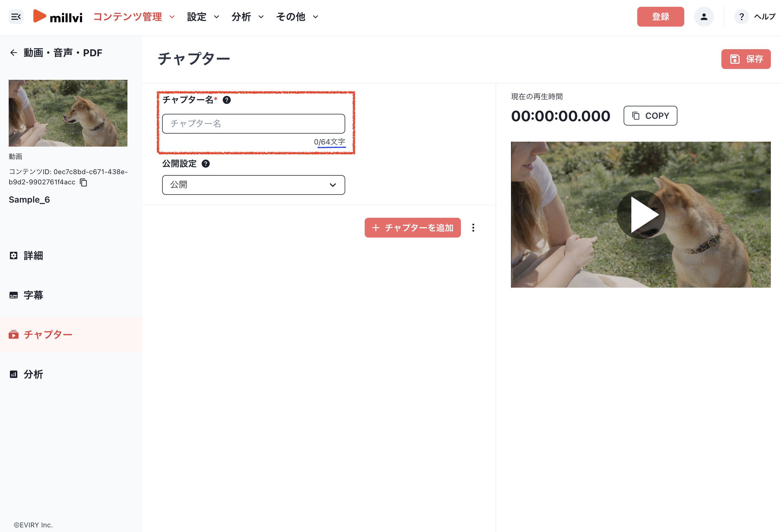782x532 pixels.
Task: Click the 字幕 subtitles icon
Action: (14, 295)
